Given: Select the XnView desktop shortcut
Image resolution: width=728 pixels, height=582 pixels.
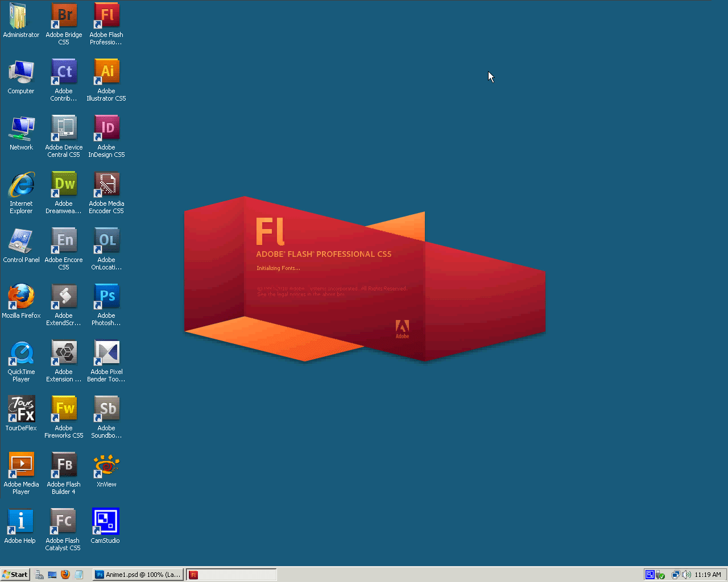Looking at the screenshot, I should (x=106, y=471).
